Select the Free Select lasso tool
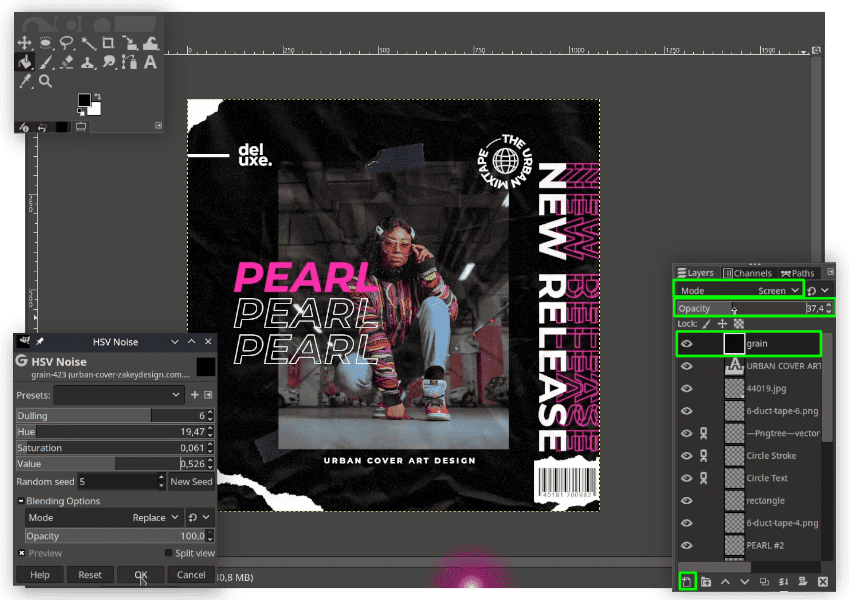Viewport: 850px width, 600px height. [x=67, y=43]
